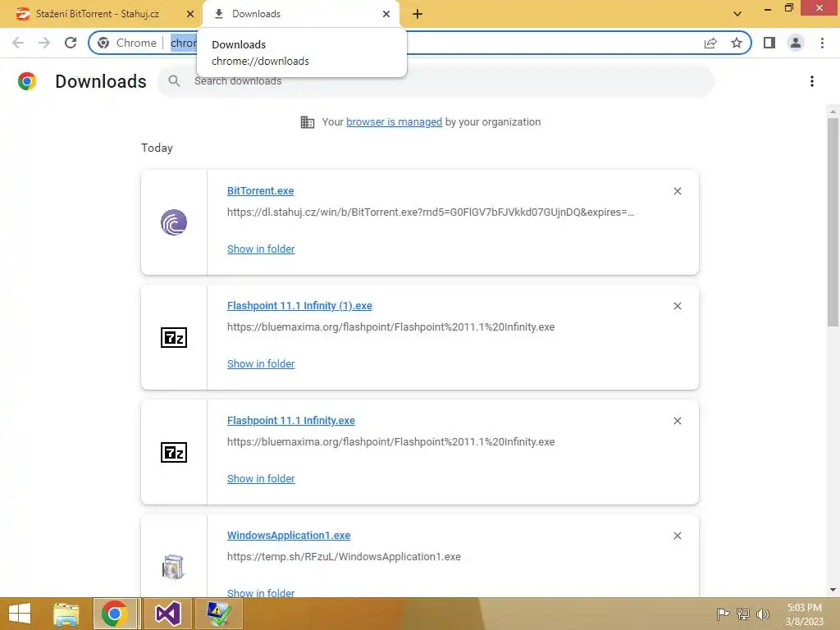Open the BitTorrent.exe download

coord(260,190)
